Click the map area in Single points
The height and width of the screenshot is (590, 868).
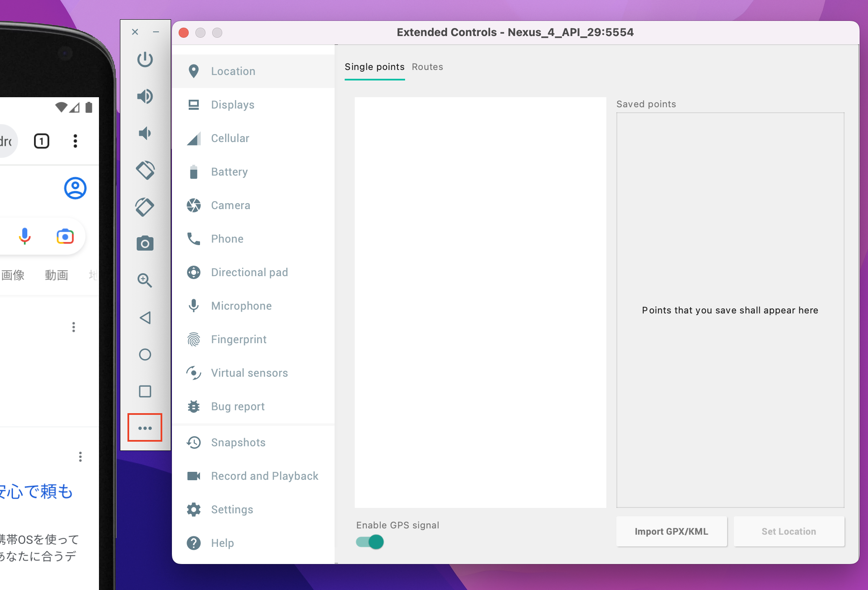480,303
